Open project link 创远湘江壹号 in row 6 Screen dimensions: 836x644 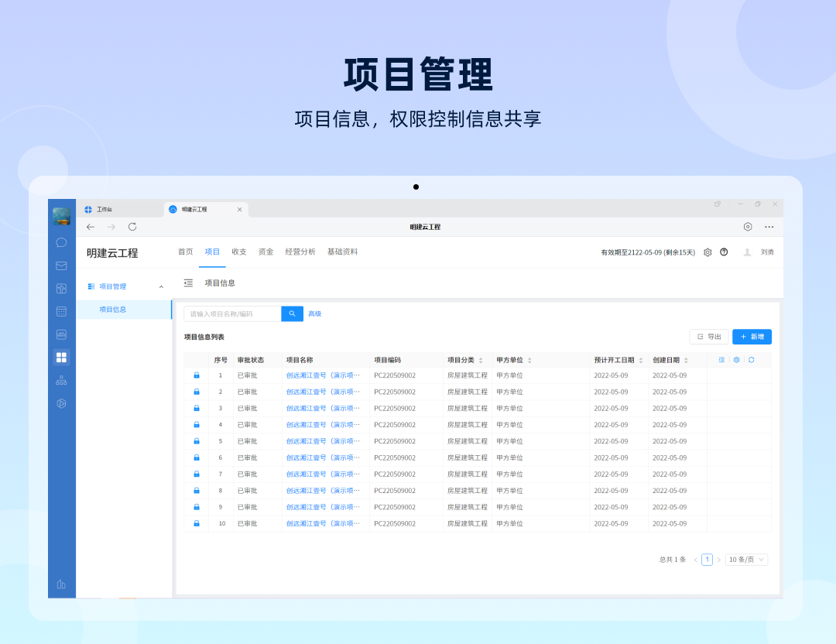323,457
